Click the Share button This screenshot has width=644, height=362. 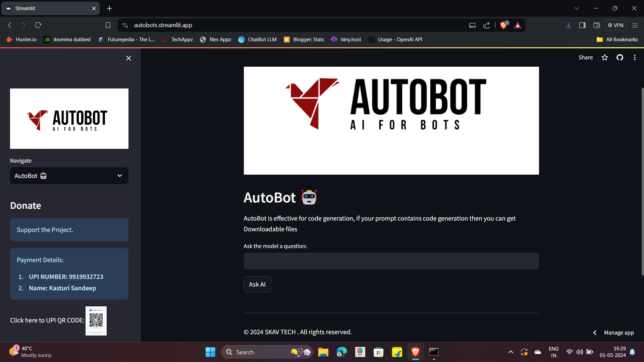point(586,58)
